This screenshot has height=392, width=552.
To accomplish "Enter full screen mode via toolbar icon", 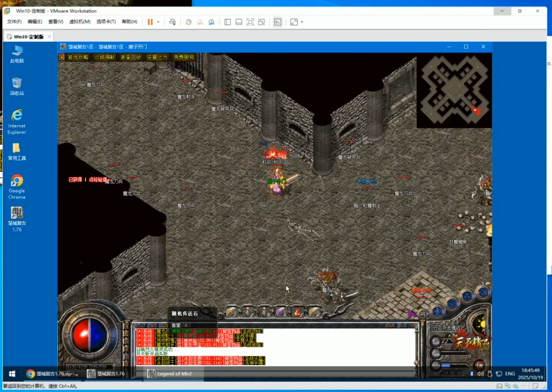I will (250, 22).
